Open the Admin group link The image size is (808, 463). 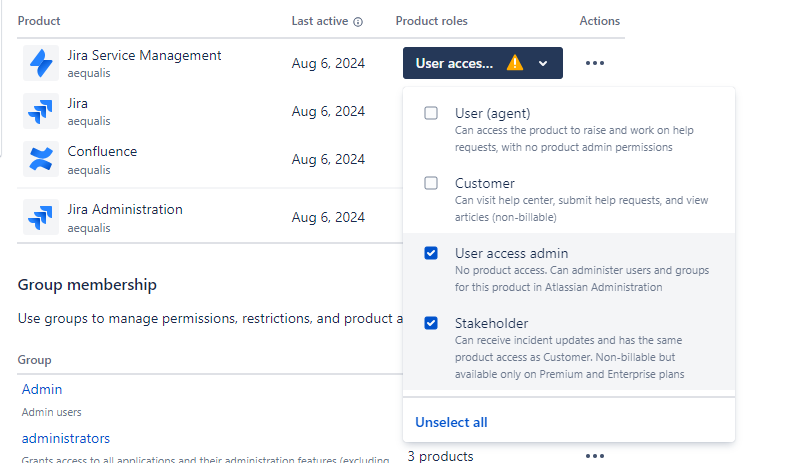[42, 389]
